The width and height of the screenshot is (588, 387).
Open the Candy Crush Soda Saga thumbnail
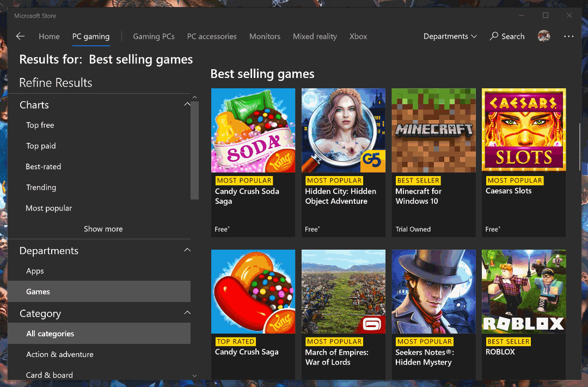(x=253, y=130)
